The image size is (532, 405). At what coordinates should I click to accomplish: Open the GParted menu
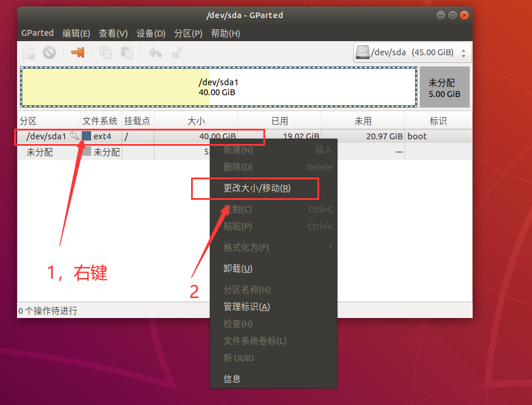click(37, 33)
